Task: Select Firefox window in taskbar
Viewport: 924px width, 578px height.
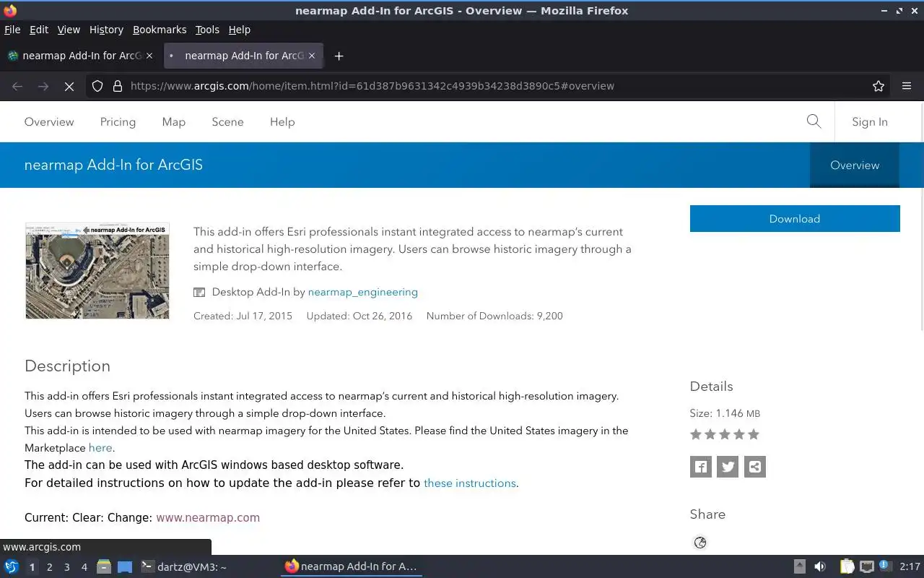Action: pyautogui.click(x=352, y=566)
